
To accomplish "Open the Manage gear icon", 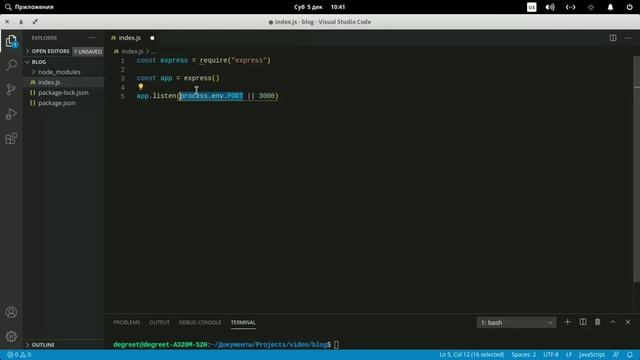I will [11, 336].
